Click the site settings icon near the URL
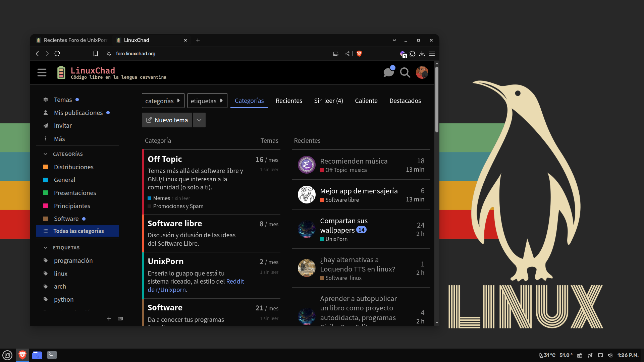 [108, 54]
